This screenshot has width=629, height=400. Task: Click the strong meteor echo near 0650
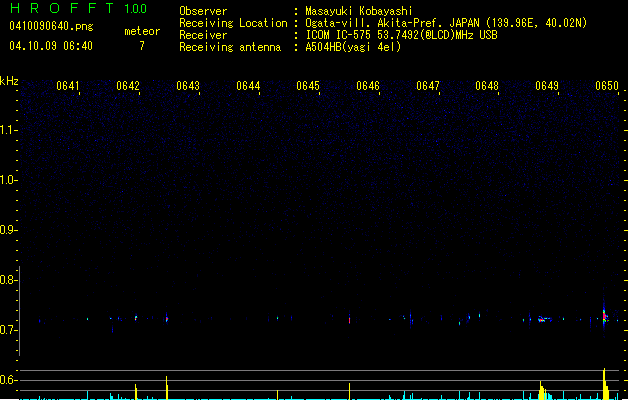pyautogui.click(x=605, y=315)
